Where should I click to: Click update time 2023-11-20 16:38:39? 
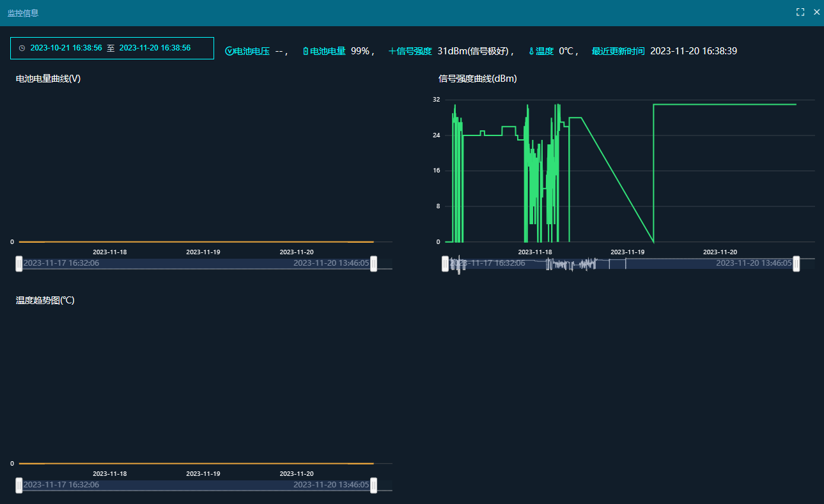coord(694,51)
